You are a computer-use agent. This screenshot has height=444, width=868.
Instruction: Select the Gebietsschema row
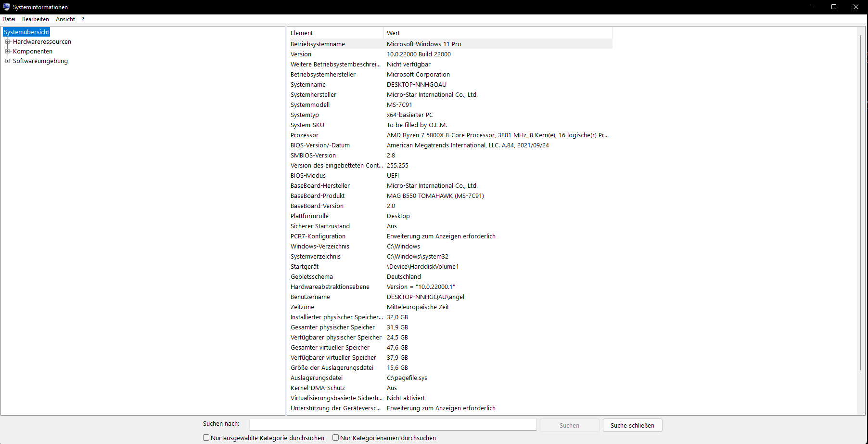450,276
